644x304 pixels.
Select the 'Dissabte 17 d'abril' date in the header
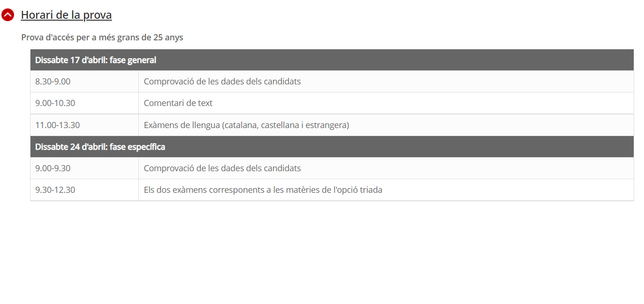click(71, 60)
